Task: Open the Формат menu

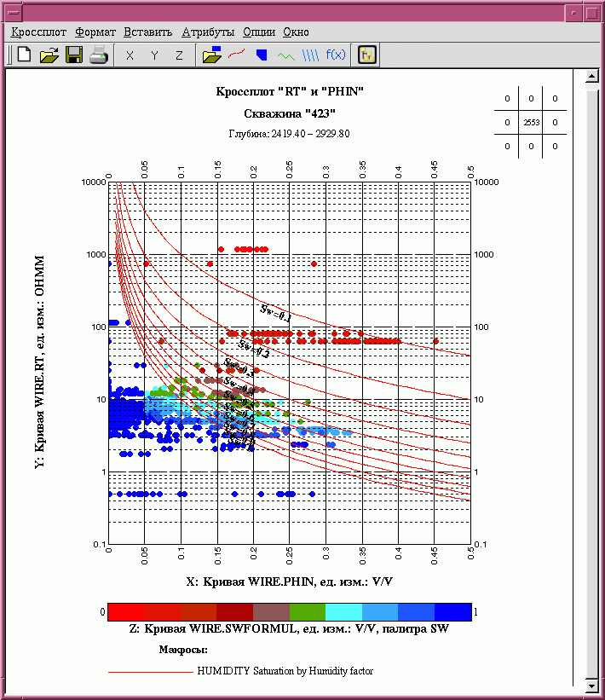Action: coord(95,32)
